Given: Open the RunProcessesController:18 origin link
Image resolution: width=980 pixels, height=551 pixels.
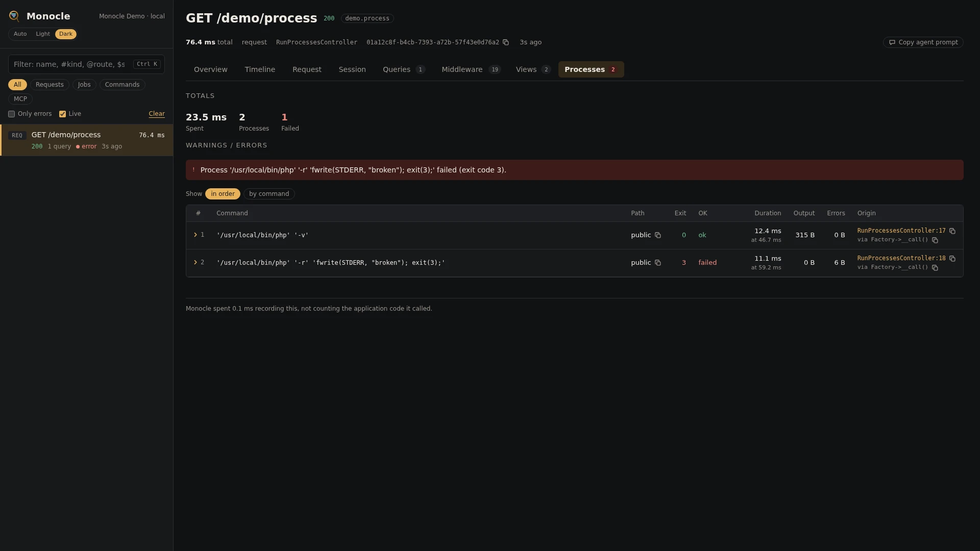Looking at the screenshot, I should coord(901,259).
